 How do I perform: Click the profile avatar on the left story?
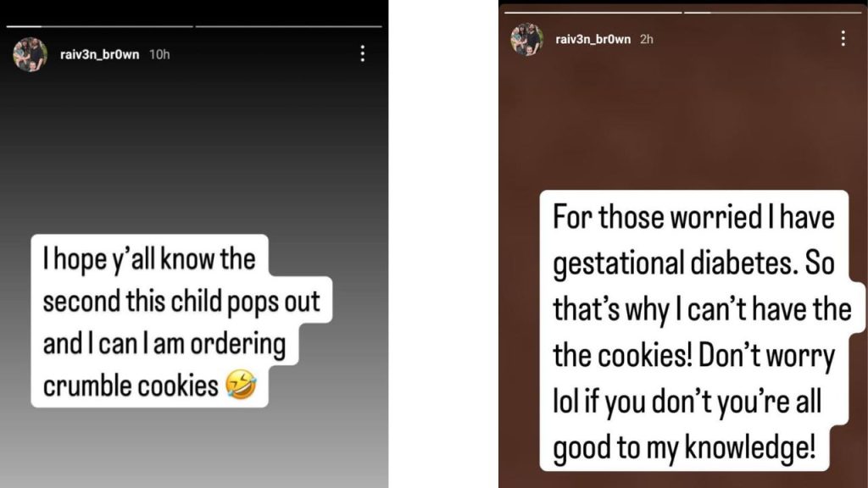coord(30,54)
